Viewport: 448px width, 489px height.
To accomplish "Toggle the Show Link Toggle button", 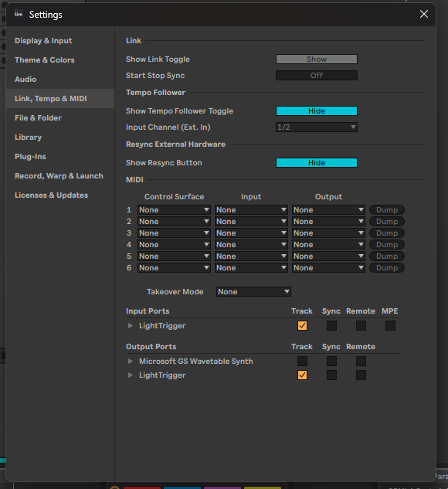I will pos(317,59).
